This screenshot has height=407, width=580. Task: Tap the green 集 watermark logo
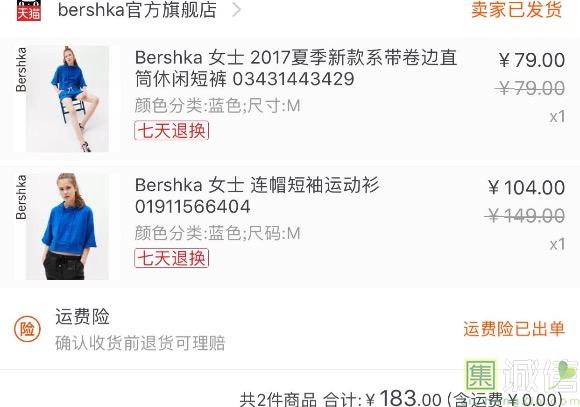tap(480, 376)
